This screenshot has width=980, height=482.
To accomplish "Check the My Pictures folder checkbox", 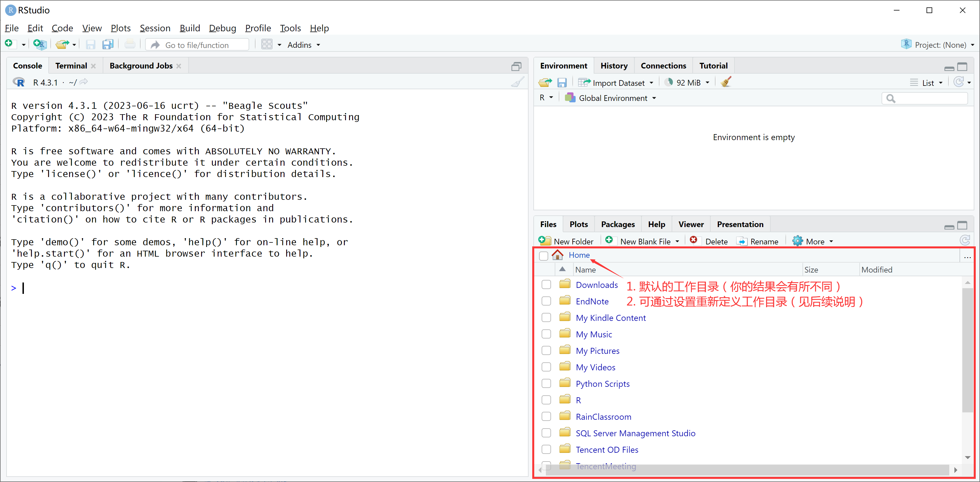I will (546, 350).
